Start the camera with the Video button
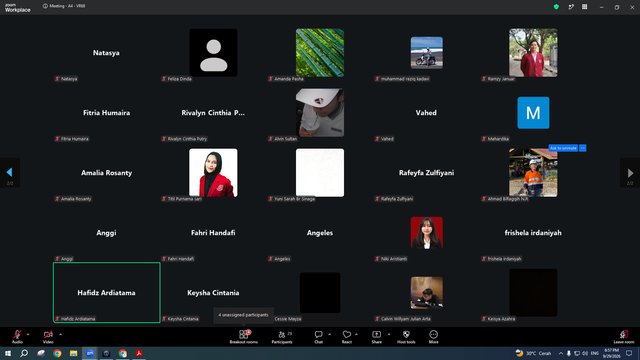The width and height of the screenshot is (640, 360). tap(48, 337)
